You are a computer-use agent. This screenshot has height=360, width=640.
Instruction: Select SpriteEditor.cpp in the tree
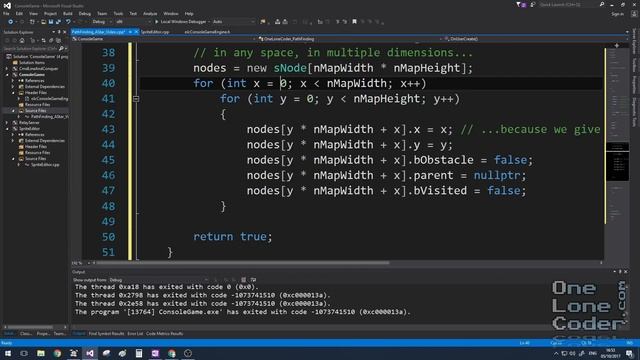(x=45, y=164)
